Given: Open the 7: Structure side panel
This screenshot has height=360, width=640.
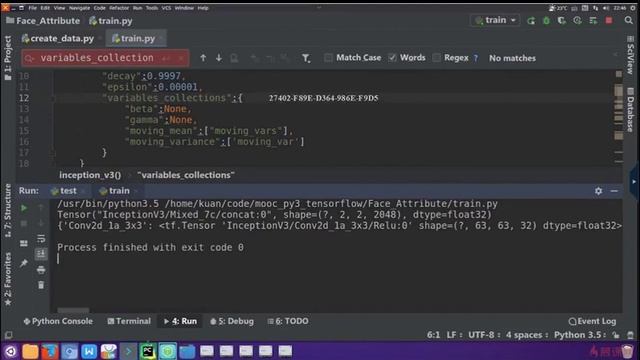Looking at the screenshot, I should 8,211.
